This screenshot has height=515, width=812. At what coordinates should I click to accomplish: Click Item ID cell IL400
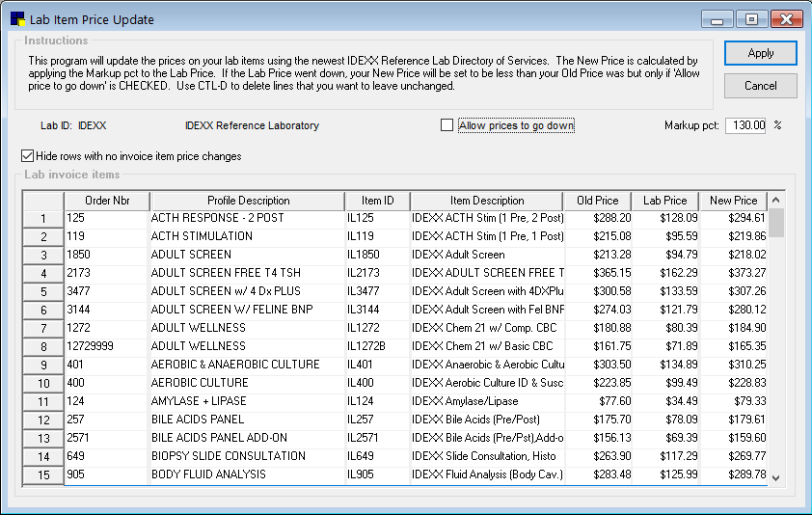pos(377,383)
